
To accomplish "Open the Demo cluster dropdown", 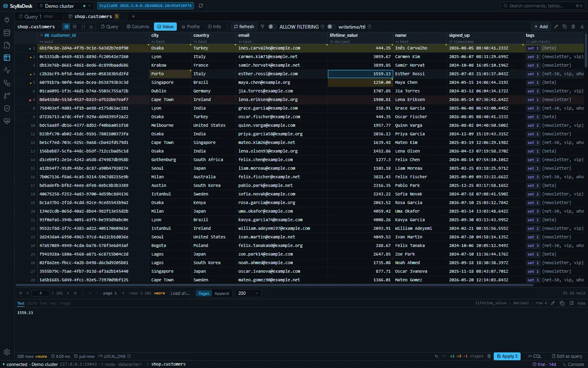I will [x=65, y=6].
